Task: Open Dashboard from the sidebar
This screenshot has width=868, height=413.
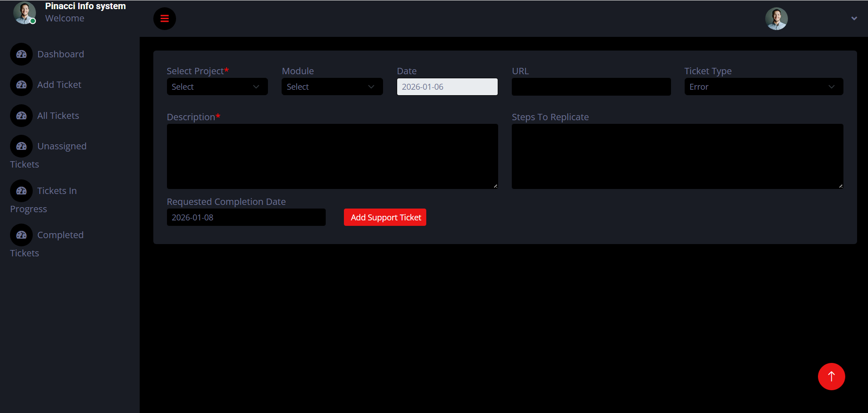Action: coord(61,54)
